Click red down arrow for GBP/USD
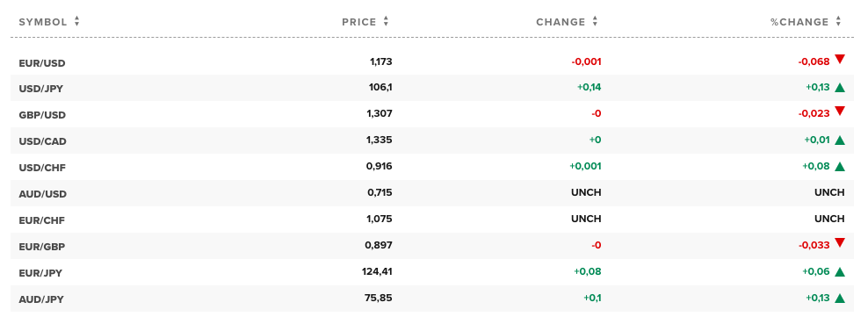The image size is (868, 324). click(x=840, y=112)
